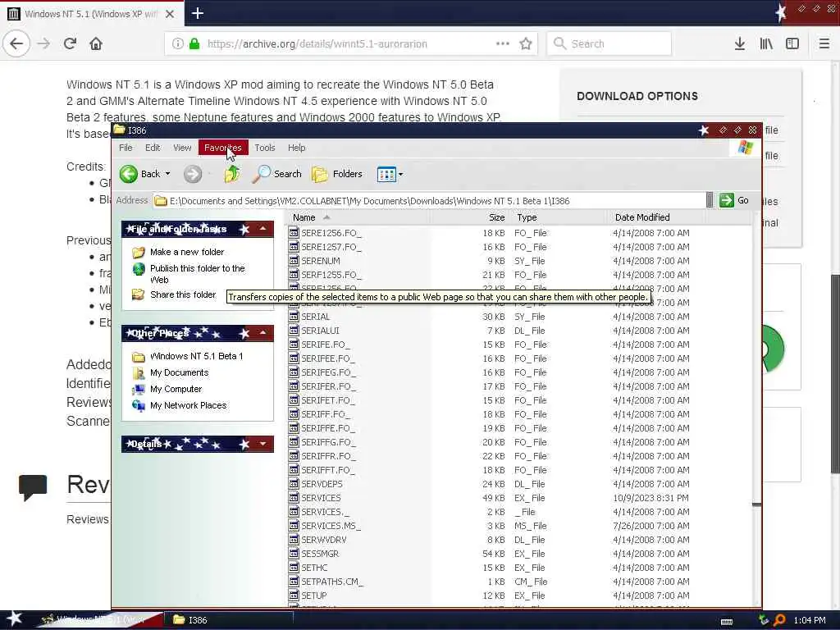Click the site information icon in URL bar
The width and height of the screenshot is (840, 630).
tap(177, 43)
